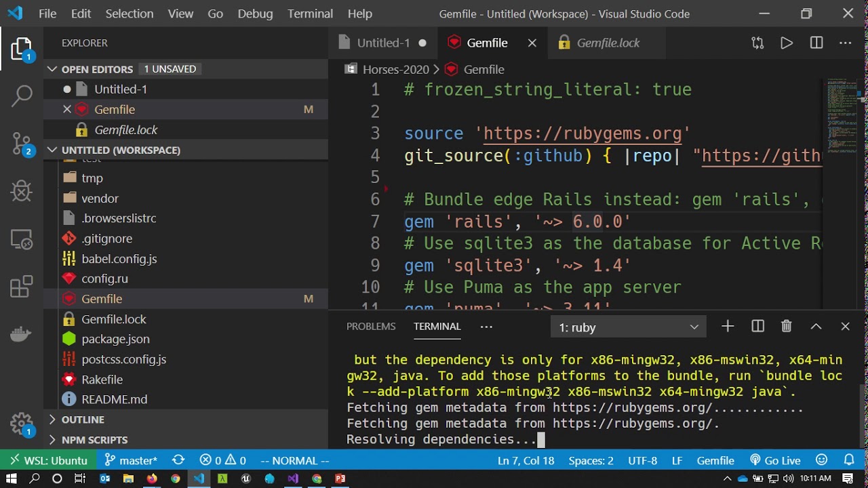
Task: Open the Edit menu
Action: 81,14
